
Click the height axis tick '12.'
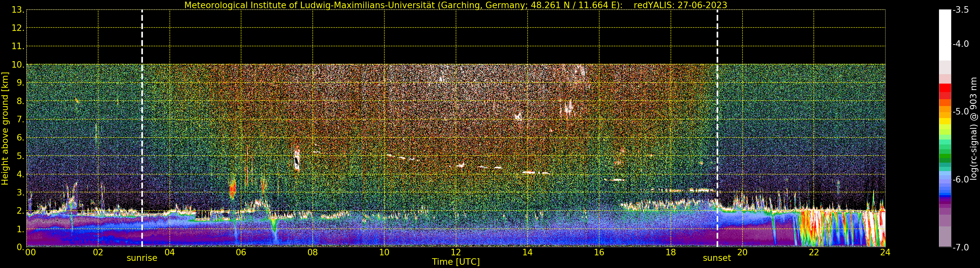tap(18, 28)
